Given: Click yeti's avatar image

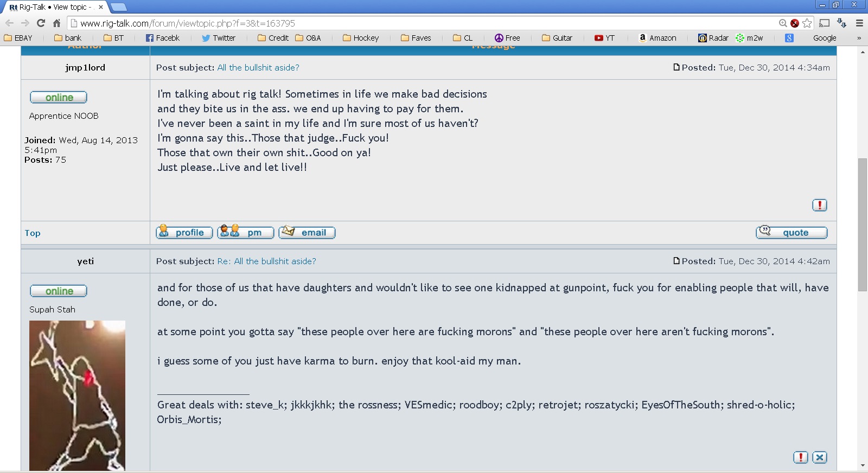Looking at the screenshot, I should [77, 395].
